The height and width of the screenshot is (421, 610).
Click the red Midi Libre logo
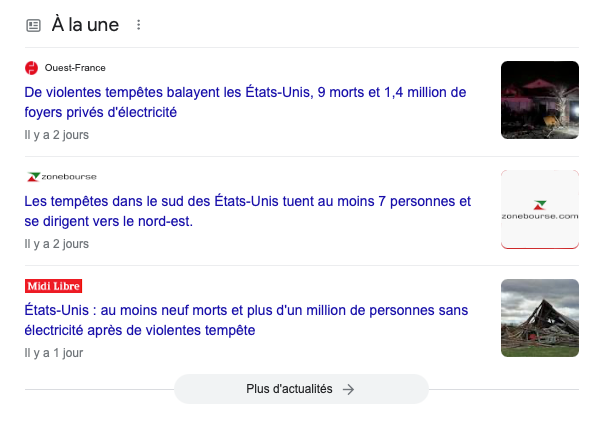53,286
